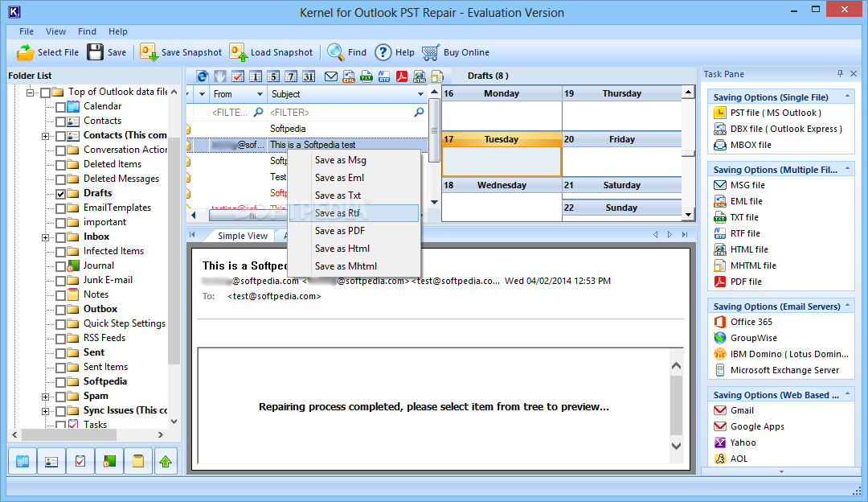
Task: Open the View menu
Action: point(55,31)
